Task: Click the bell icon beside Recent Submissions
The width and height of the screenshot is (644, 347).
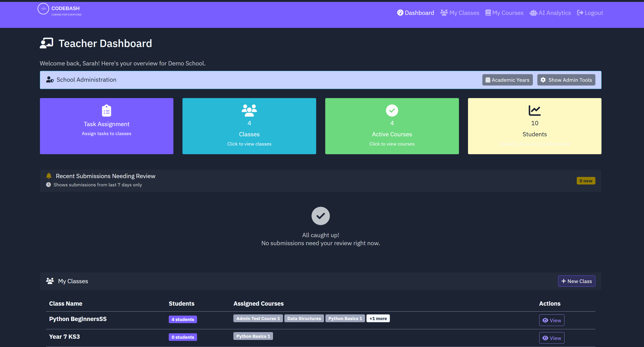Action: pos(49,176)
